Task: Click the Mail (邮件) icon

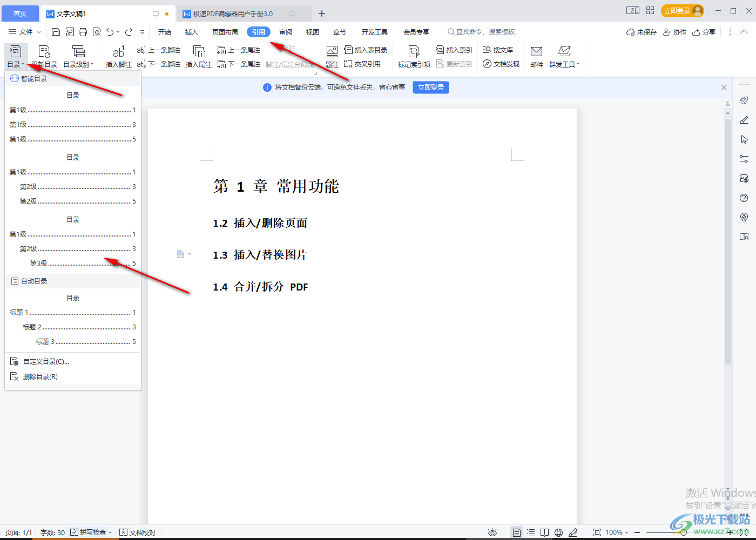Action: 536,52
